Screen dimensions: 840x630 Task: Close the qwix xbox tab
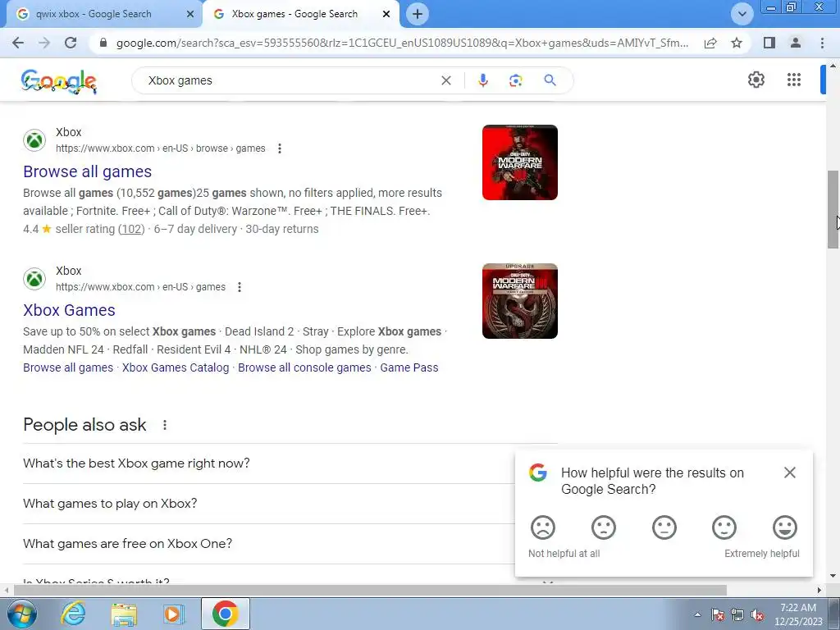click(x=190, y=14)
